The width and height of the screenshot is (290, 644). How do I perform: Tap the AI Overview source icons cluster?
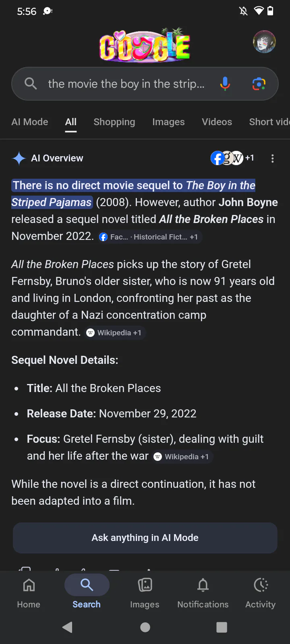232,158
